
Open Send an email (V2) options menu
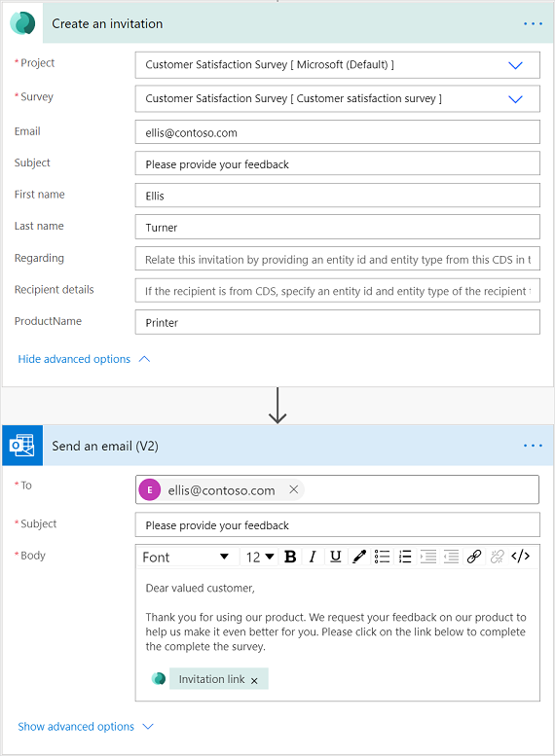click(533, 446)
